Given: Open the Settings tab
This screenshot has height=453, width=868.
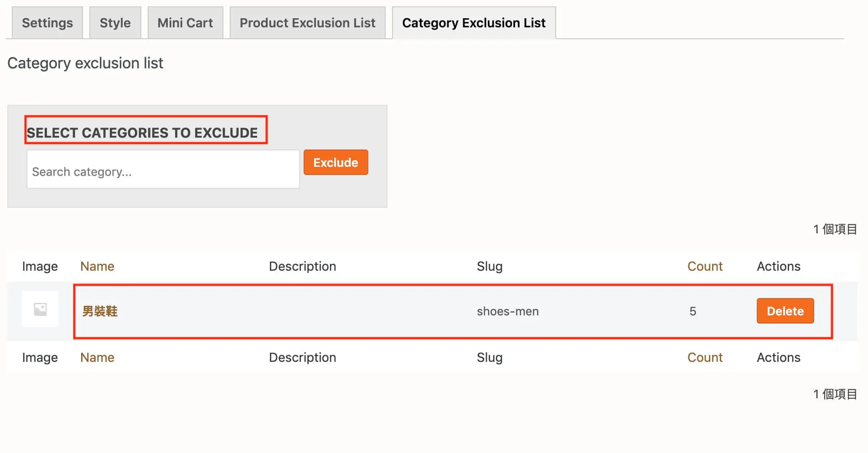Looking at the screenshot, I should click(x=47, y=23).
